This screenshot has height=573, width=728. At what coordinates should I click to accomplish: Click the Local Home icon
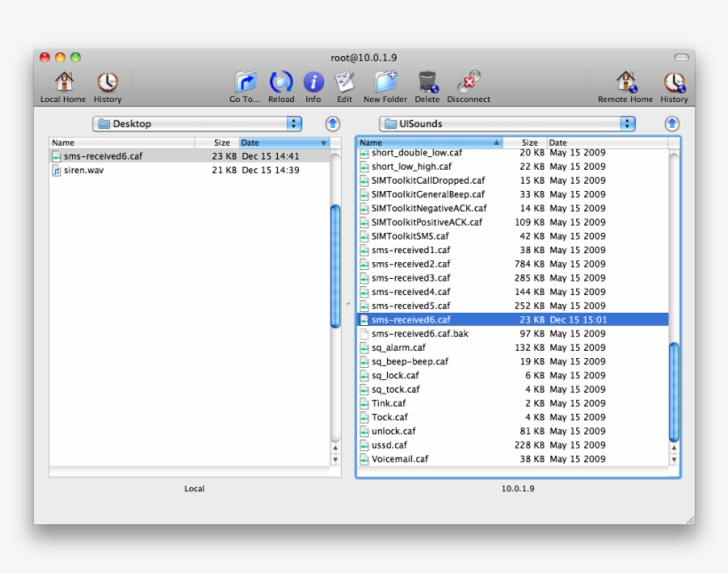(63, 83)
